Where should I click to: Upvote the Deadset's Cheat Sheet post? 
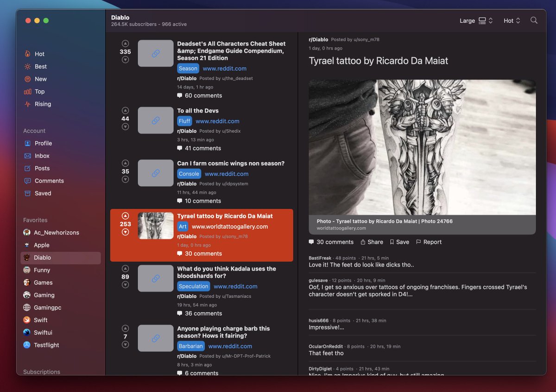(125, 44)
